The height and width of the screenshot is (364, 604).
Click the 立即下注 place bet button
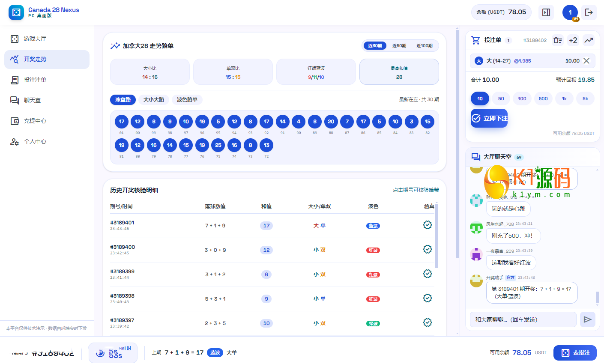pyautogui.click(x=489, y=118)
